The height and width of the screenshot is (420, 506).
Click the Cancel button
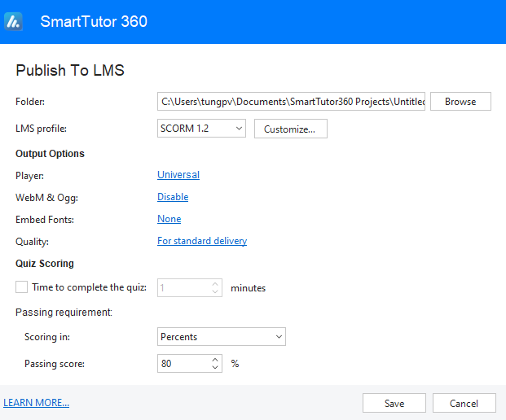coord(464,403)
